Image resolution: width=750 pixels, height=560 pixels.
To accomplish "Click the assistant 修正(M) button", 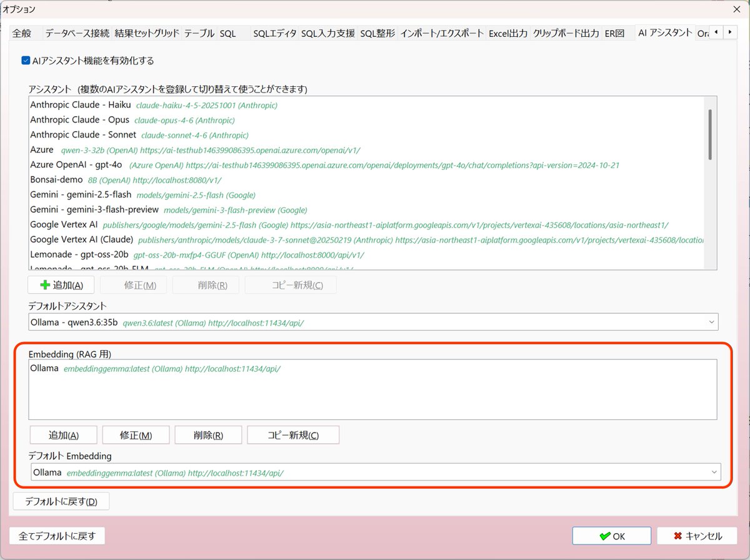I will tap(134, 285).
